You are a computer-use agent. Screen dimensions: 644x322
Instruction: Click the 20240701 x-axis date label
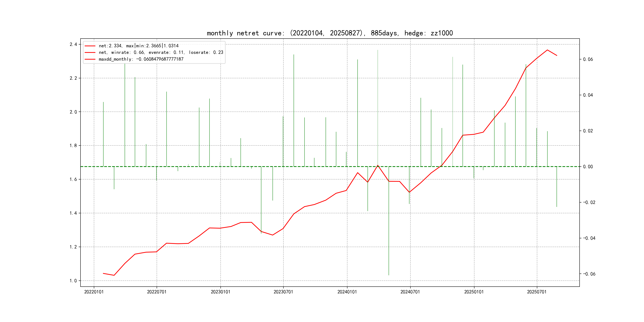pos(410,292)
